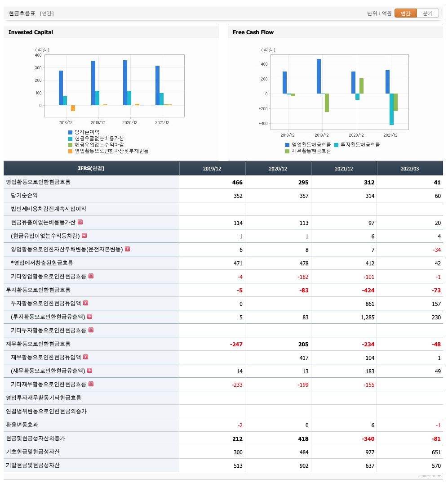448x488 pixels.
Task: Click the 1,285 investing outflow value
Action: tap(368, 318)
